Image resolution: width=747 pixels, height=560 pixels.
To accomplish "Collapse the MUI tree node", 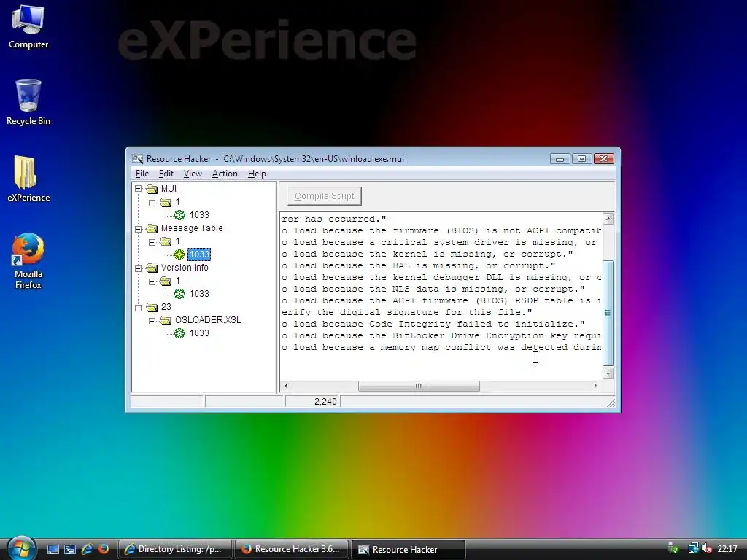I will tap(138, 189).
